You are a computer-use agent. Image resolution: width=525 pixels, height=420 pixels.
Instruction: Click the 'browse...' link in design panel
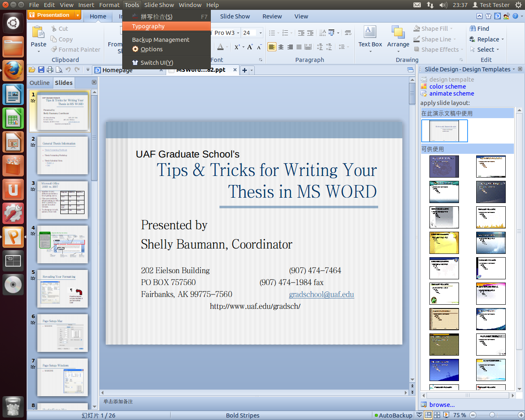click(442, 405)
